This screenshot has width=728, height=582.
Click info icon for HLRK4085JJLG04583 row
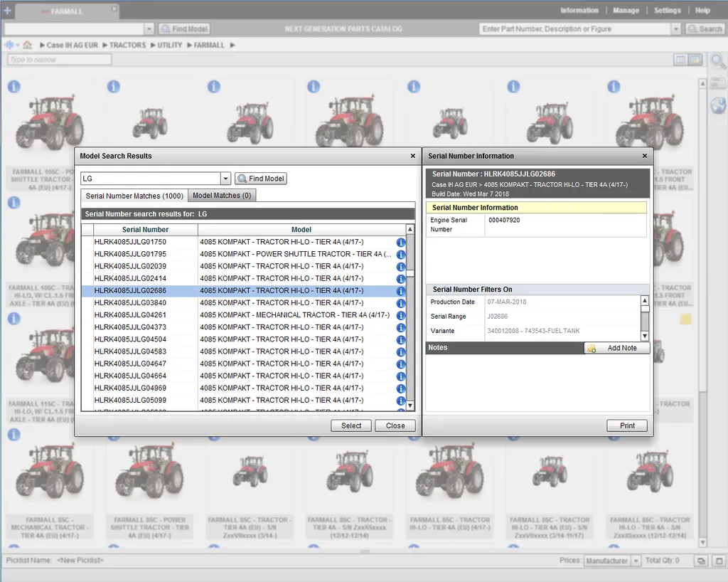pyautogui.click(x=401, y=351)
